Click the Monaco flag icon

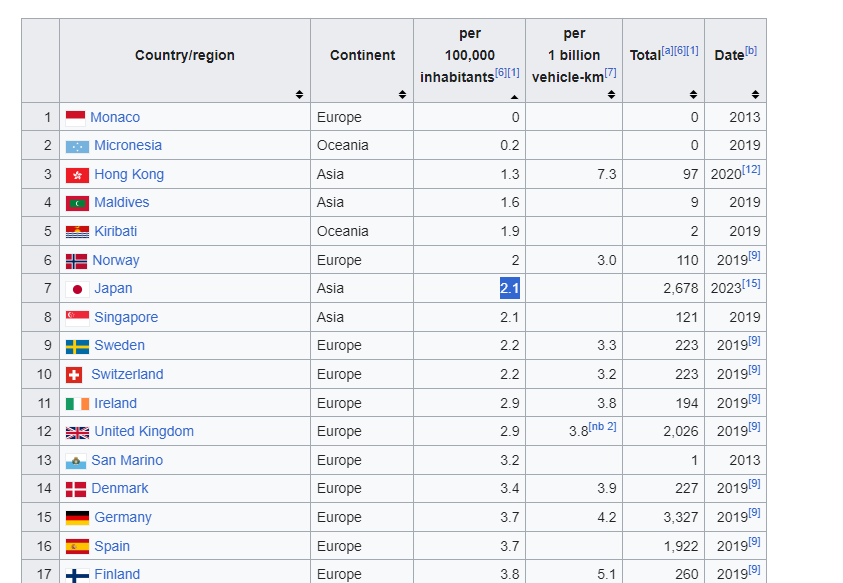click(75, 118)
